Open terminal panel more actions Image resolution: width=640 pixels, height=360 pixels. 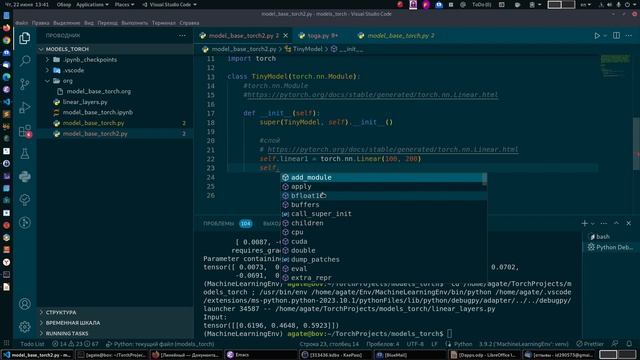(x=604, y=223)
